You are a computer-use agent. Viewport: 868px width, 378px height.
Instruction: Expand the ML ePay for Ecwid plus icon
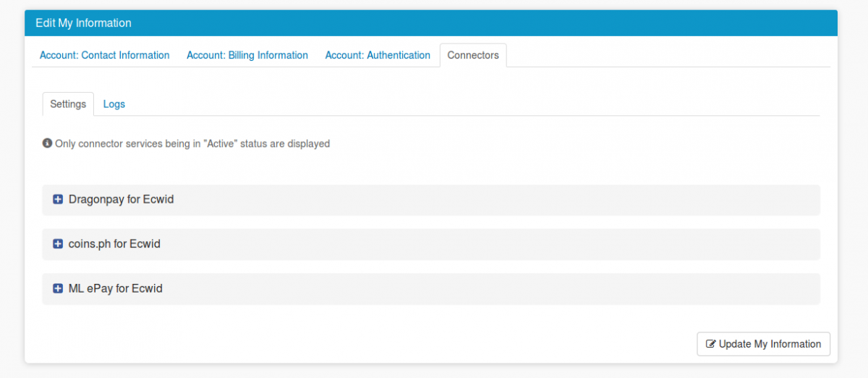(x=58, y=288)
